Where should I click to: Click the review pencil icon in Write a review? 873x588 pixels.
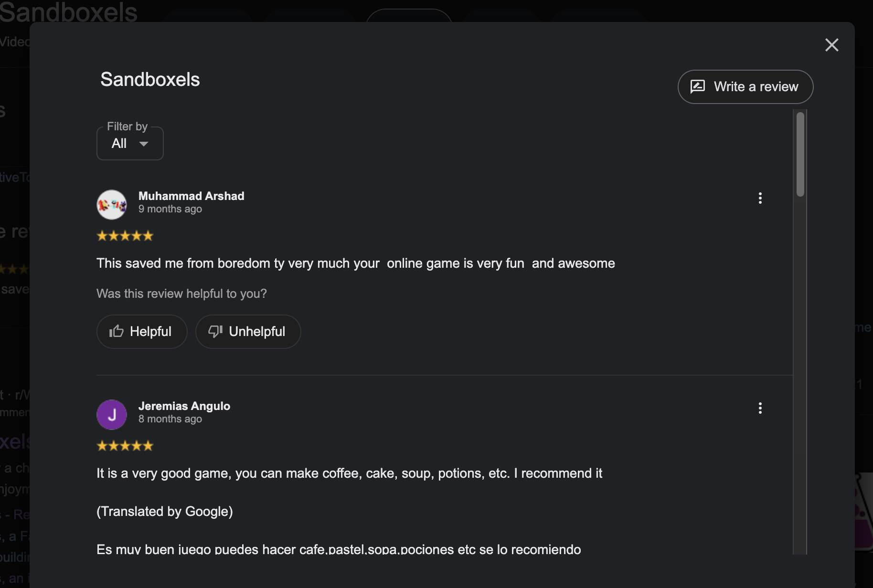698,86
